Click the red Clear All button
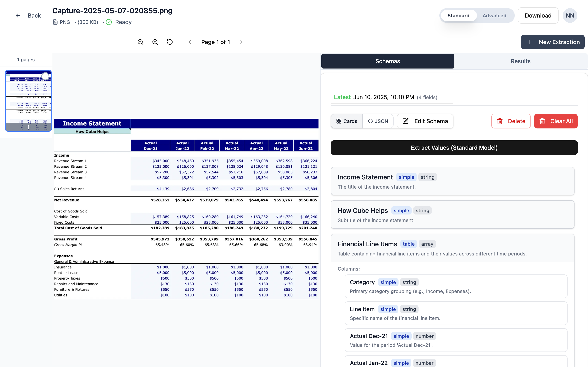 point(556,121)
